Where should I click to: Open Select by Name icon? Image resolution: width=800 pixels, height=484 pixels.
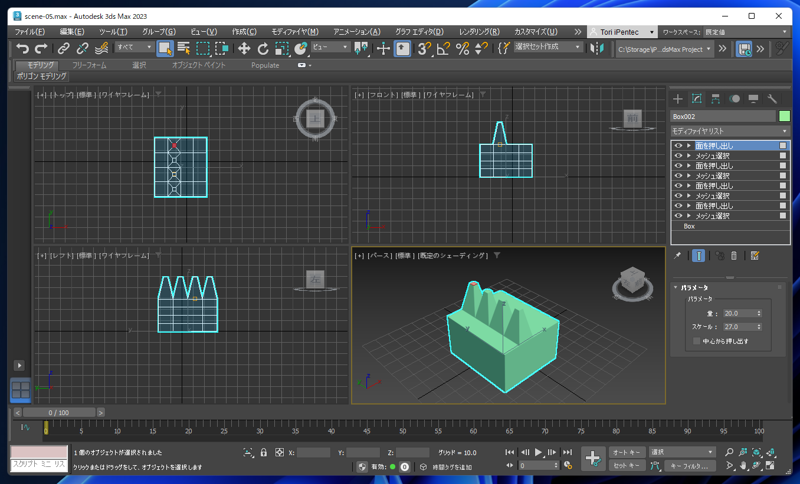(184, 48)
